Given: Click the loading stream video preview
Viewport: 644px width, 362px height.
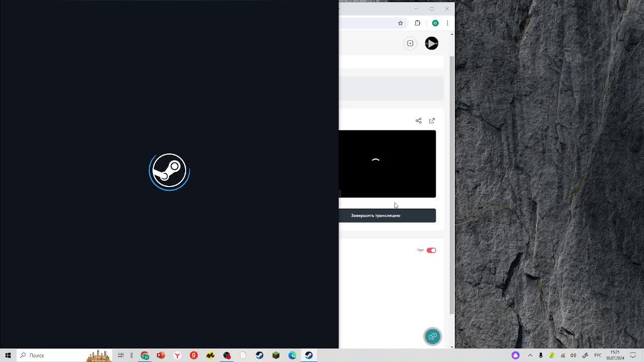Looking at the screenshot, I should [387, 164].
